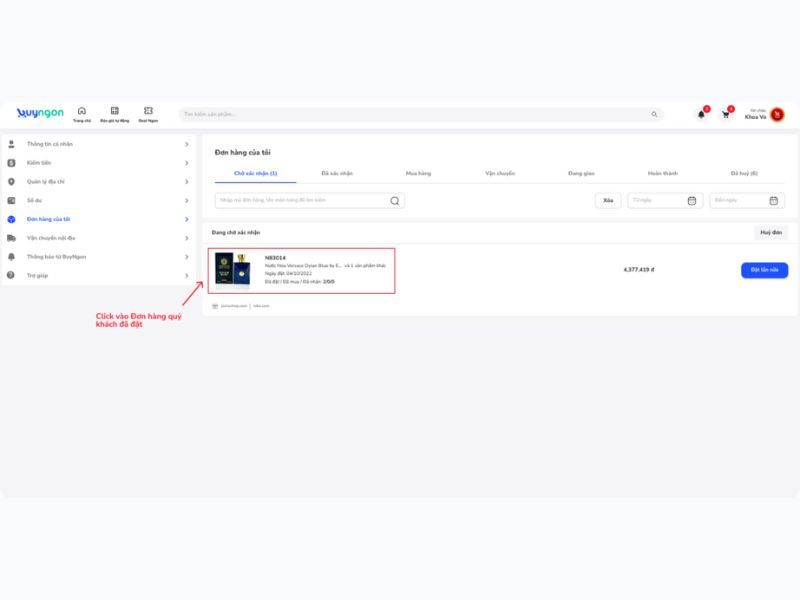Viewport: 800px width, 600px height.
Task: Click the blue Đặt lần nữa button
Action: tap(764, 270)
